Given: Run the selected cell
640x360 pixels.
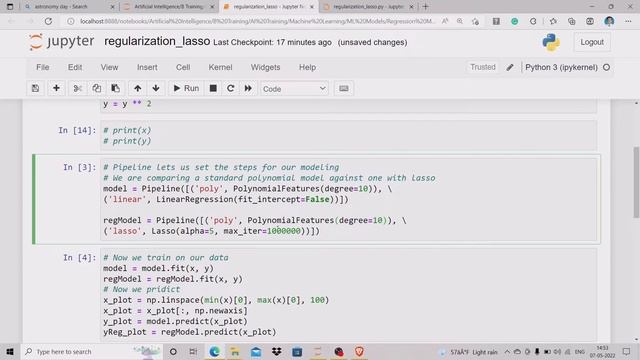Looking at the screenshot, I should coord(186,89).
